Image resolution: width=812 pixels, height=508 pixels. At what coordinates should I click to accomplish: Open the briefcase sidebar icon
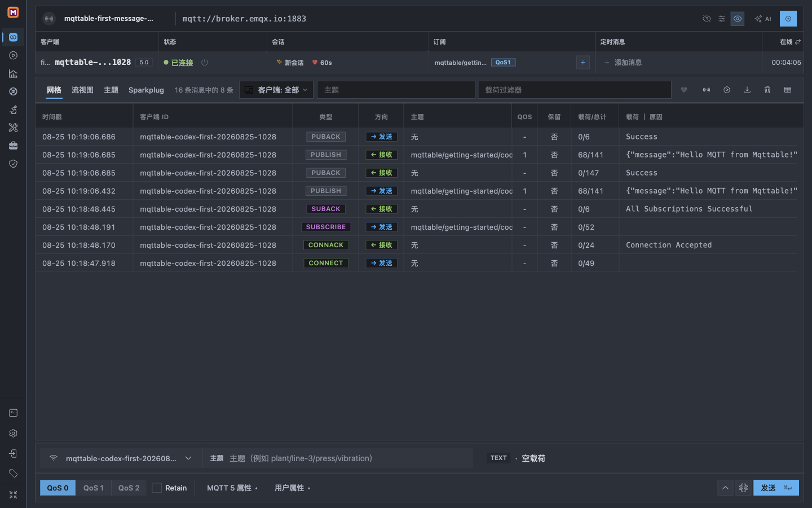pyautogui.click(x=13, y=146)
